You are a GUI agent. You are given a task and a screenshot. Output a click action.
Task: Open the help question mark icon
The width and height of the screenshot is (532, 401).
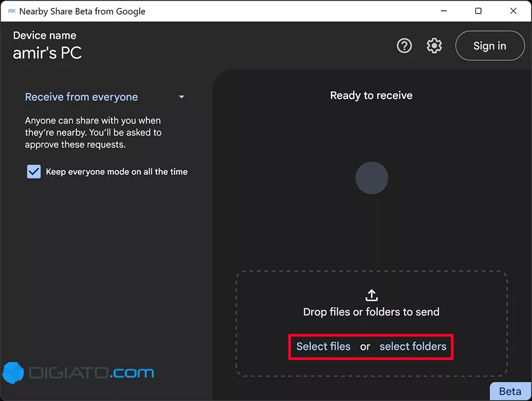(x=404, y=46)
